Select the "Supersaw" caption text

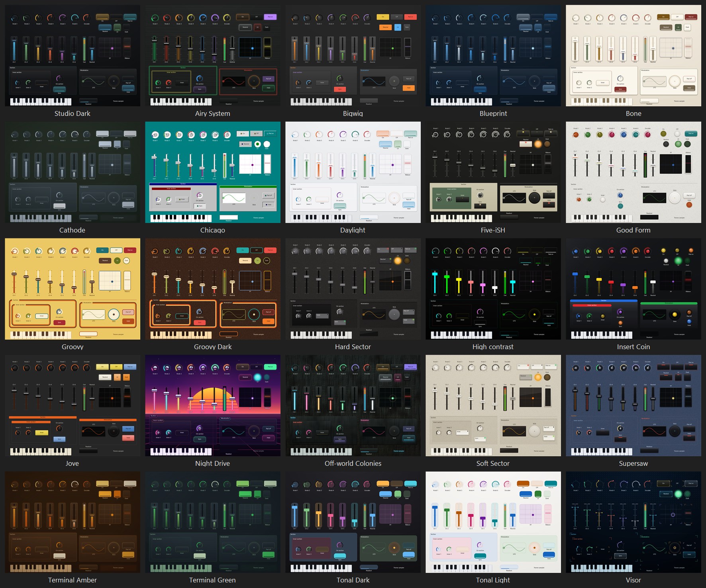(x=633, y=463)
